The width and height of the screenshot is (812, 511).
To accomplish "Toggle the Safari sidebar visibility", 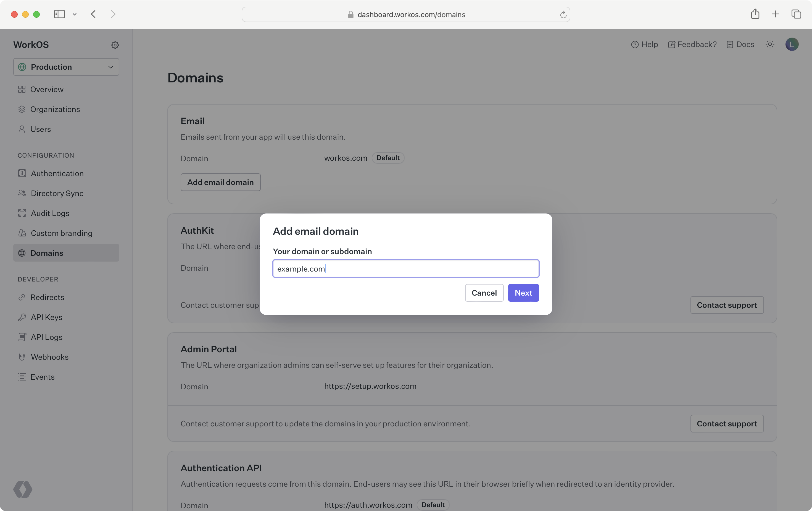I will coord(59,14).
